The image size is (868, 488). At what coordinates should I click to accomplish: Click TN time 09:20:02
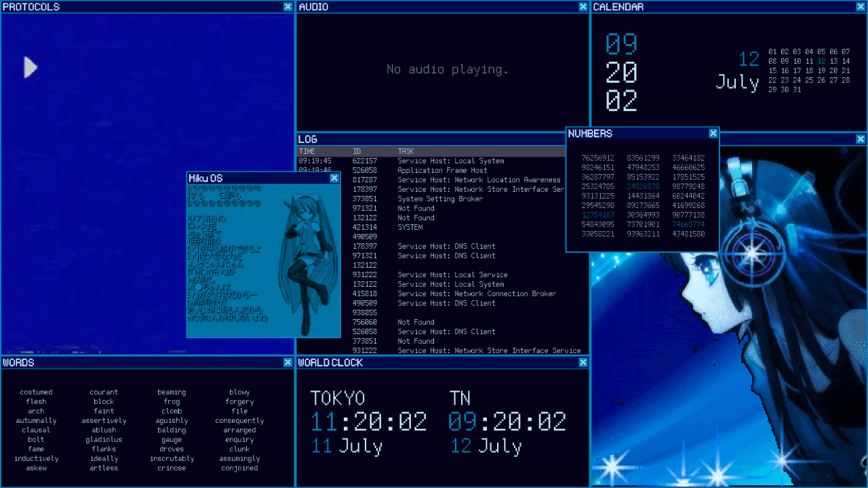pos(507,422)
